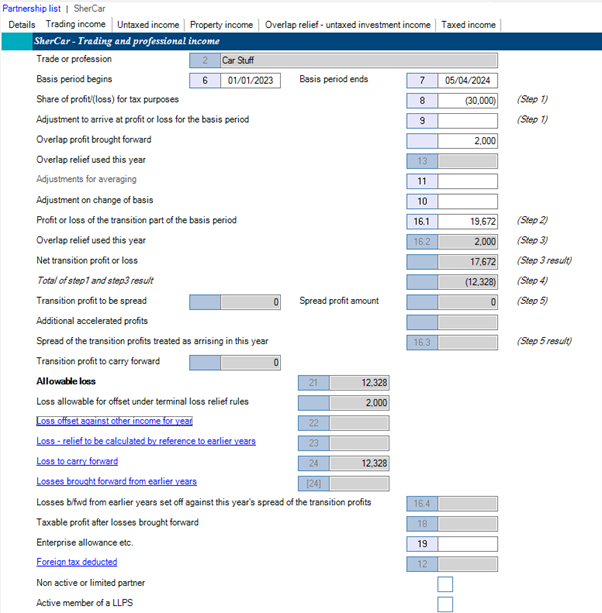Focus the Enterprise allowance etc. input field
602x613 pixels.
pos(468,542)
